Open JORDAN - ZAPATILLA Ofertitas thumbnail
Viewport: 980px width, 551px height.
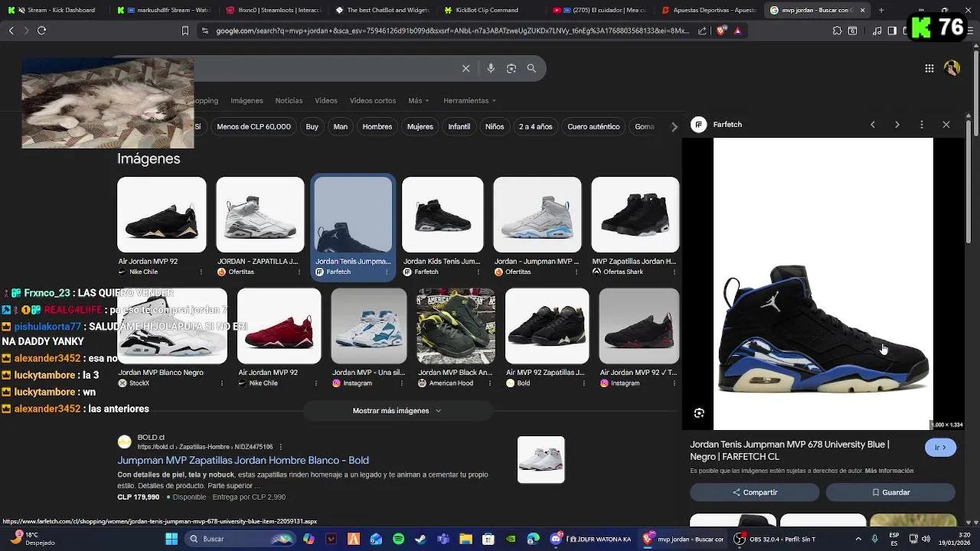pyautogui.click(x=260, y=215)
